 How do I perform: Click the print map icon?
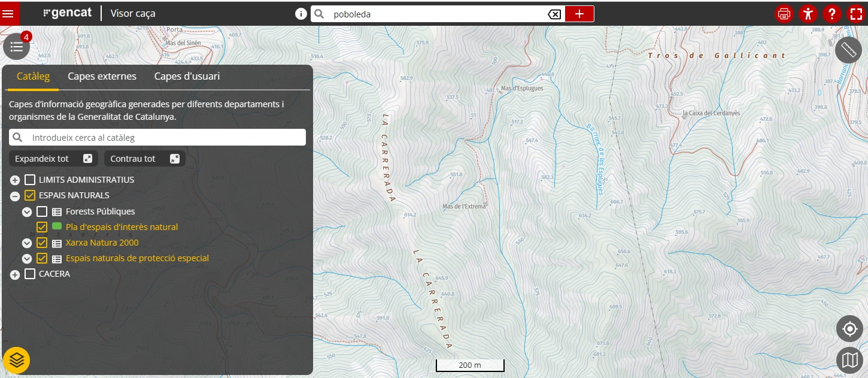(x=784, y=14)
